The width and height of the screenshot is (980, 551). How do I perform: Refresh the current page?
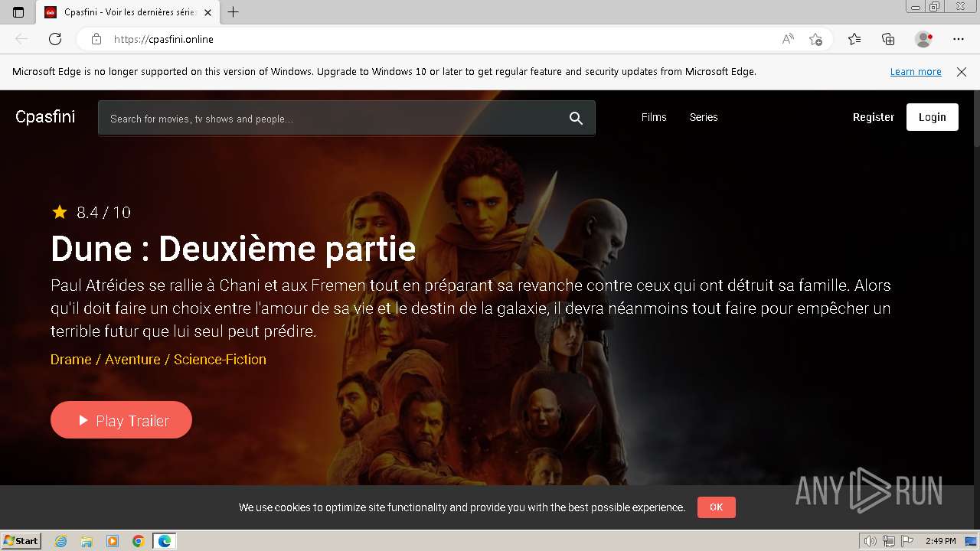coord(55,39)
